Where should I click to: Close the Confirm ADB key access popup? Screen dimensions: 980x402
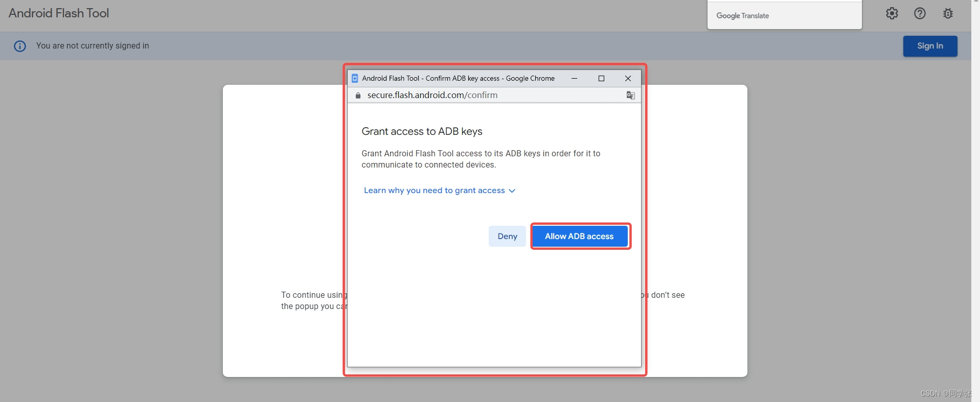(x=628, y=78)
